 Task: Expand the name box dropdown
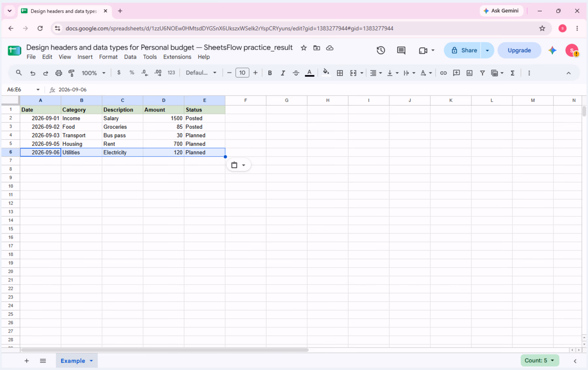coord(38,90)
